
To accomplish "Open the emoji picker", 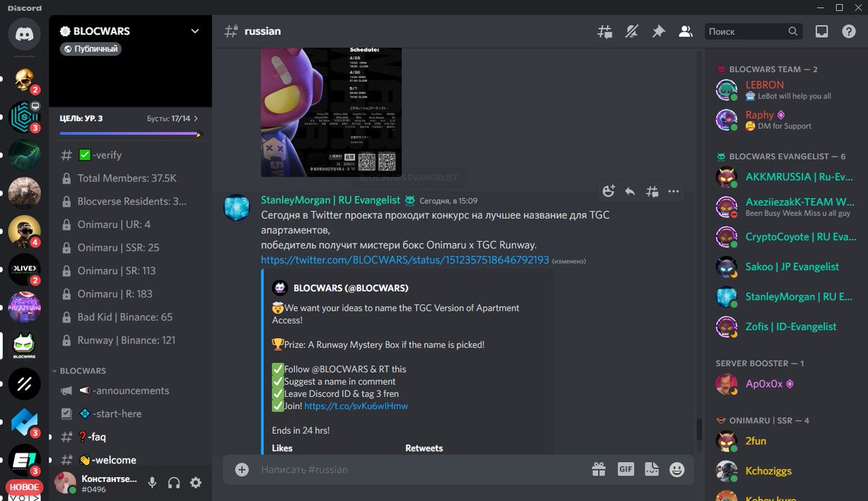I will point(677,469).
